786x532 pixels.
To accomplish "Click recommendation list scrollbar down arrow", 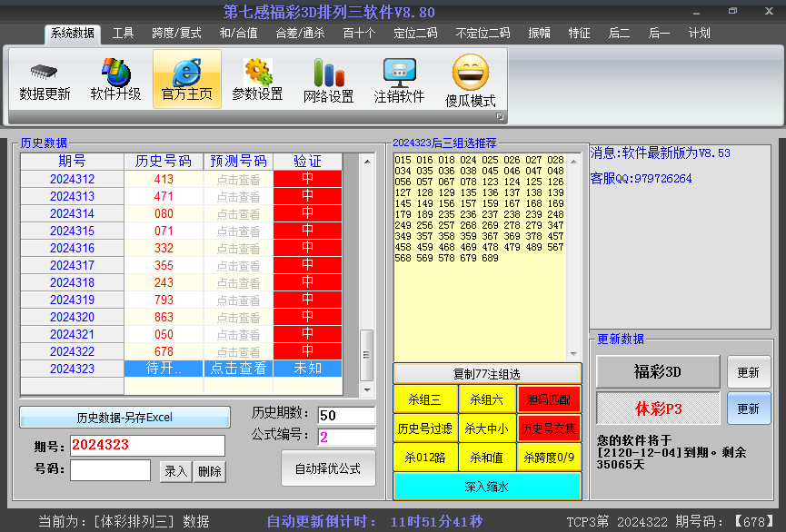I will point(573,354).
